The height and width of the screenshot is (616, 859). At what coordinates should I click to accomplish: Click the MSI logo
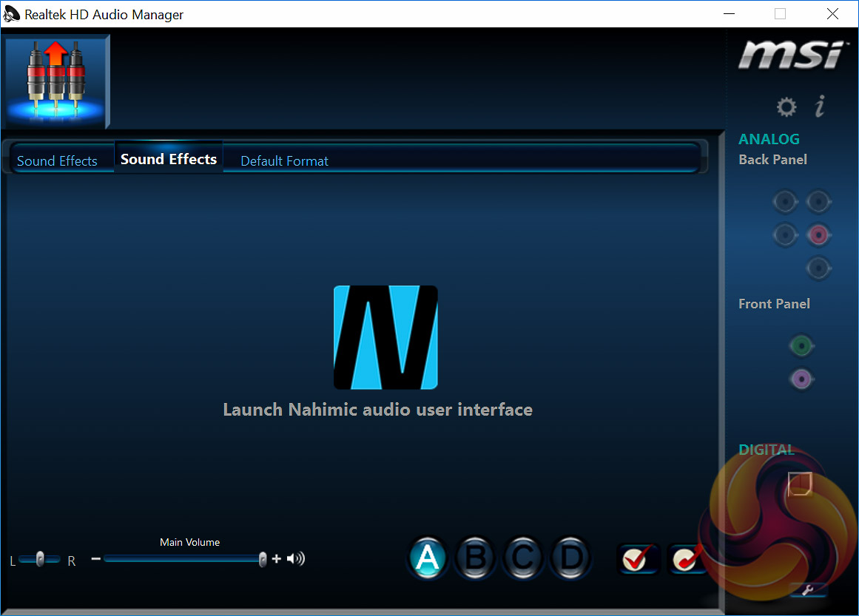click(x=792, y=55)
